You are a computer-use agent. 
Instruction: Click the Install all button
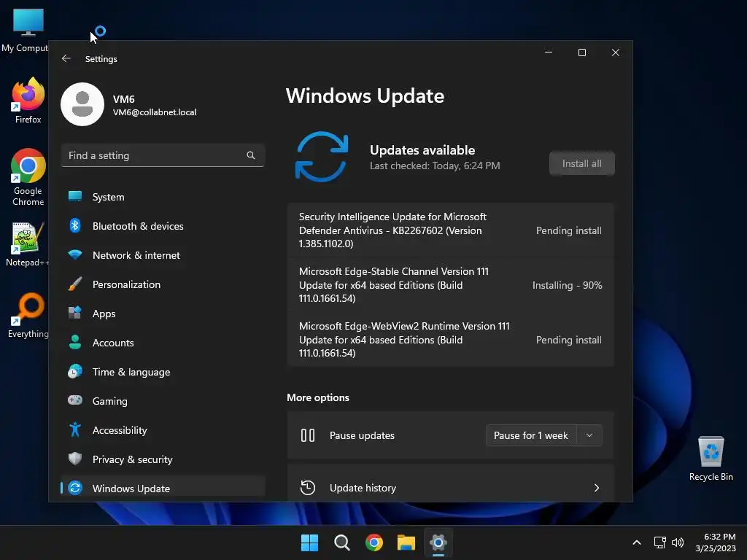point(581,163)
